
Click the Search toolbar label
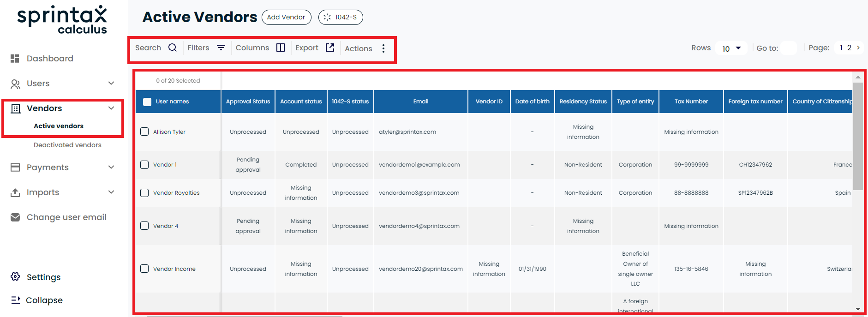click(148, 48)
